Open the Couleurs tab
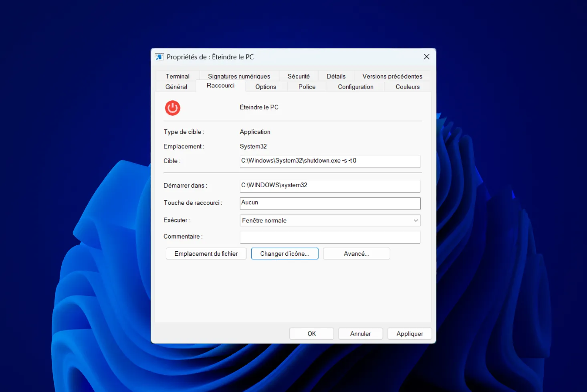 407,86
